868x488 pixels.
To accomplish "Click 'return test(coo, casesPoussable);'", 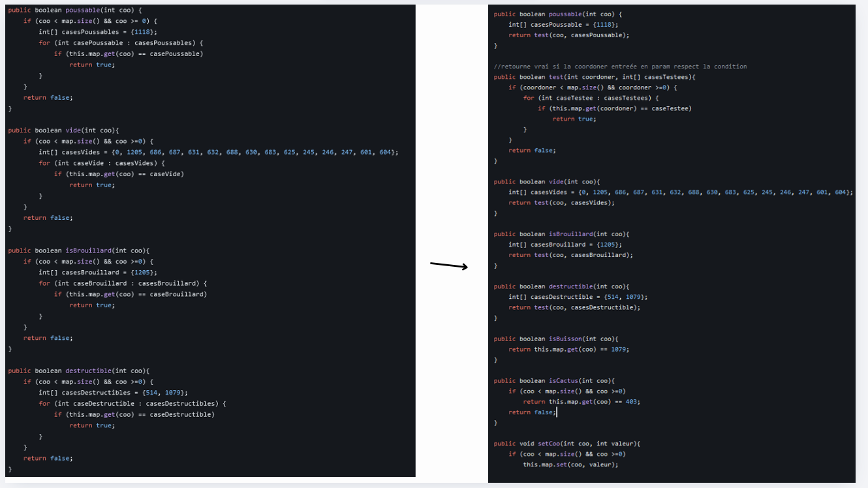I will (569, 35).
